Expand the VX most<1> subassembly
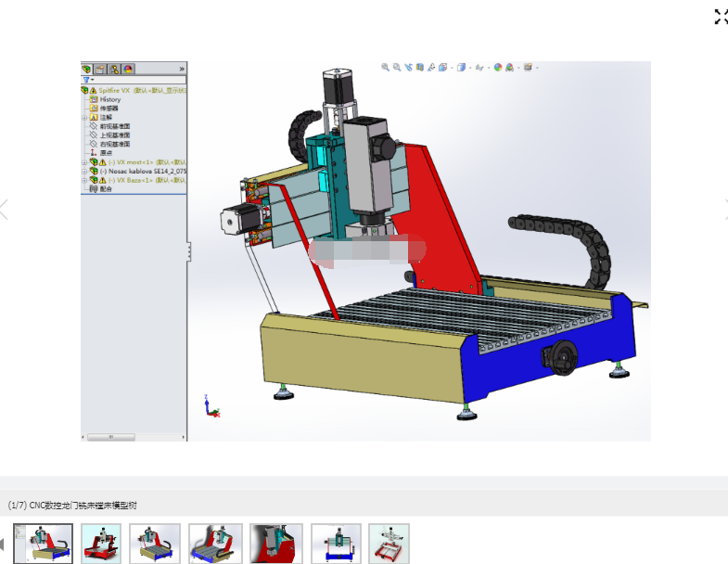This screenshot has height=564, width=728. [x=84, y=162]
